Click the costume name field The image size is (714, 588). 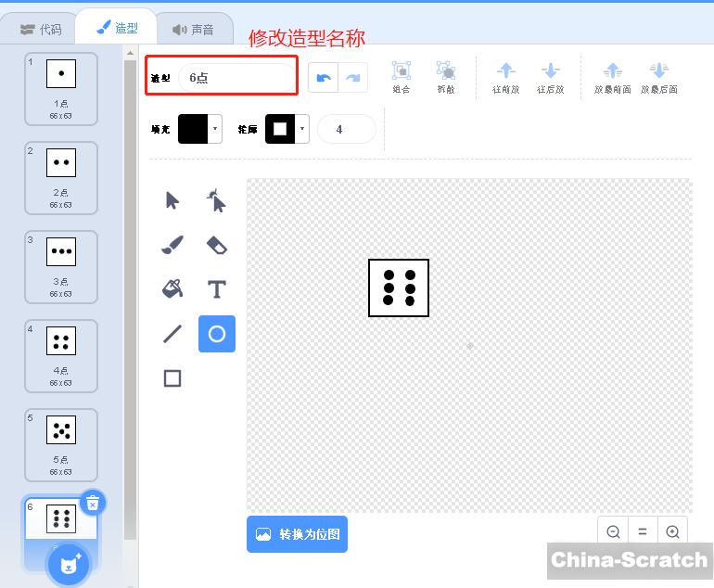pos(237,78)
